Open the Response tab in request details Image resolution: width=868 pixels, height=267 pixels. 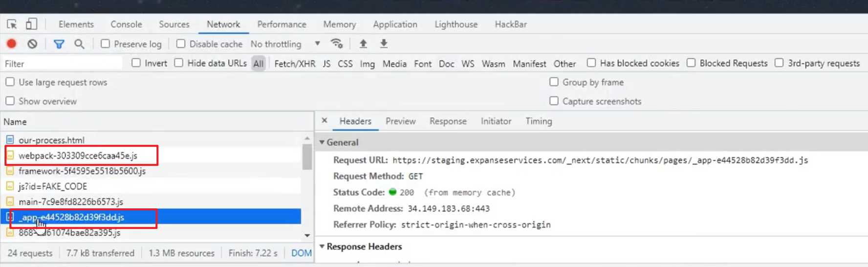(x=448, y=121)
